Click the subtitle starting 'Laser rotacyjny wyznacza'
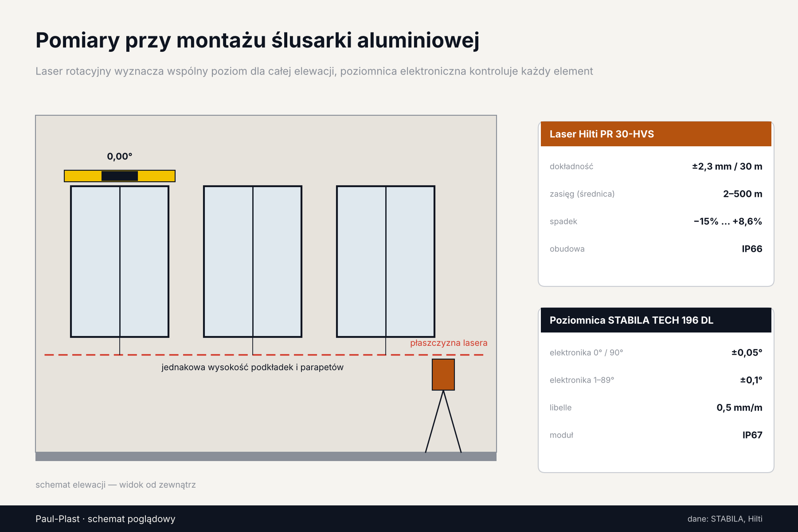Viewport: 798px width, 532px height. point(314,71)
